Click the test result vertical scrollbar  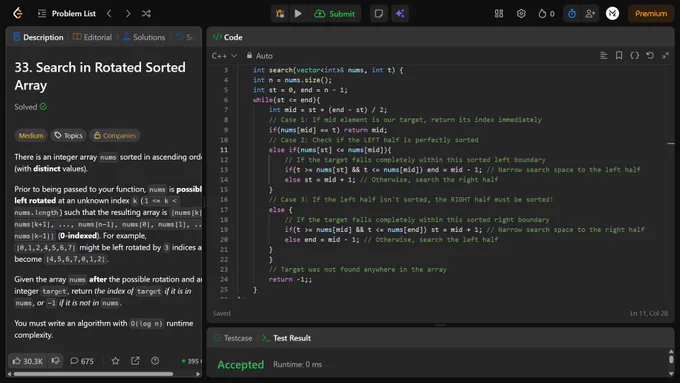point(671,360)
